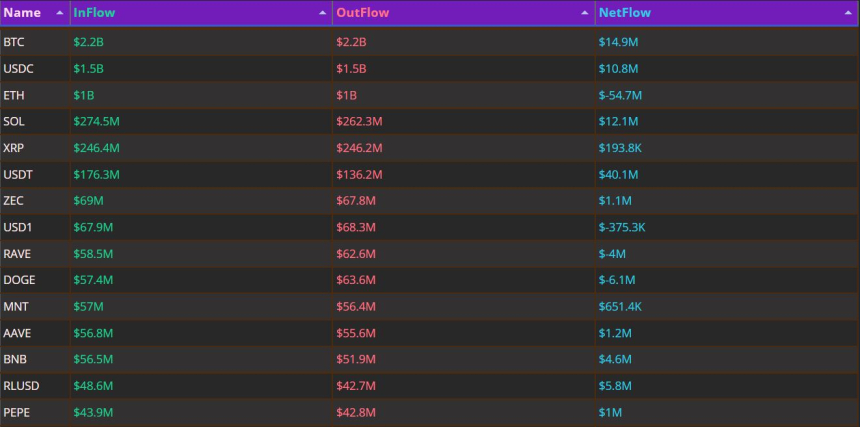Screen dimensions: 860x427
Task: Select the XRP NetFlow value $193.8K
Action: pyautogui.click(x=621, y=148)
